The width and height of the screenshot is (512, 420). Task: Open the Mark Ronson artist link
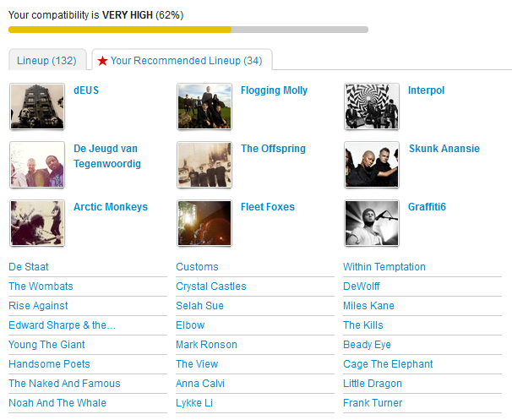click(x=206, y=345)
